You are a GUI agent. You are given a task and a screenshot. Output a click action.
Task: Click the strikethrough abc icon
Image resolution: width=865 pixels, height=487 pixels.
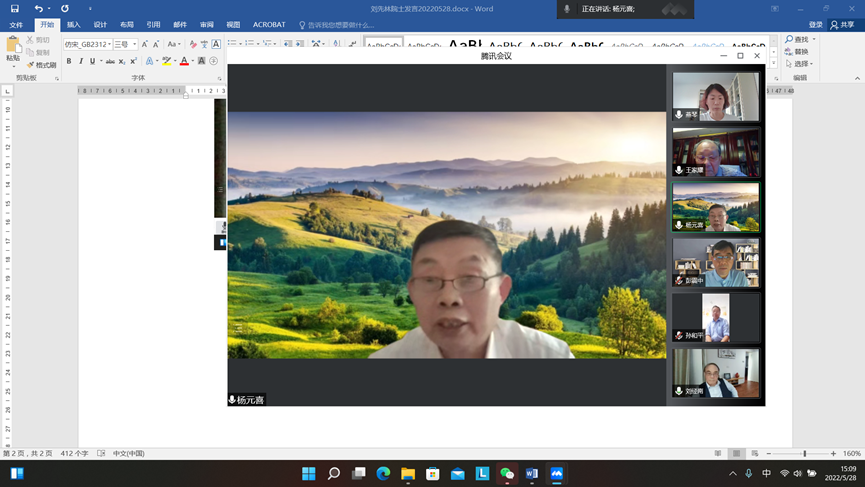(x=109, y=61)
